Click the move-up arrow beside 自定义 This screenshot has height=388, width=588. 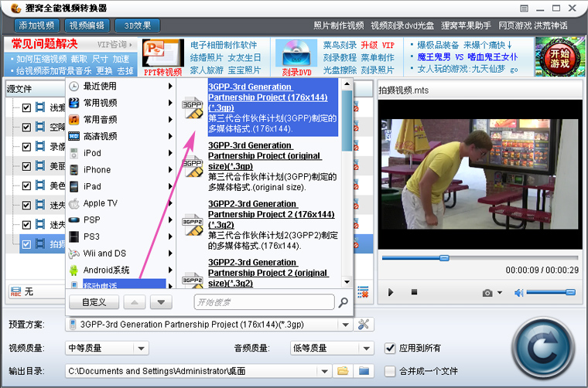click(x=135, y=302)
